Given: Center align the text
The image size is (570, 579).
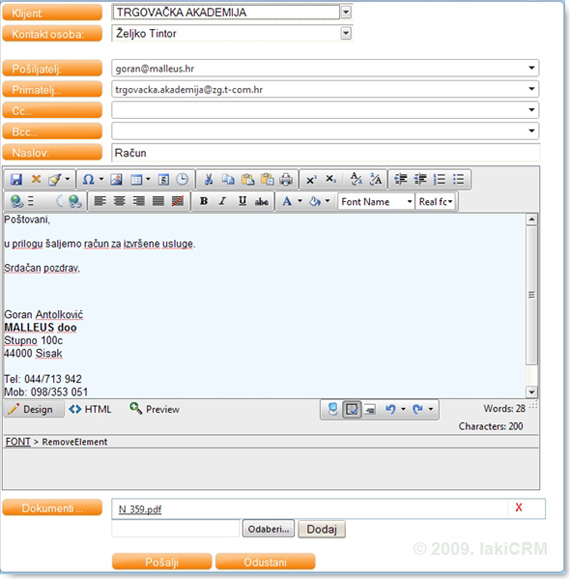Looking at the screenshot, I should point(119,201).
